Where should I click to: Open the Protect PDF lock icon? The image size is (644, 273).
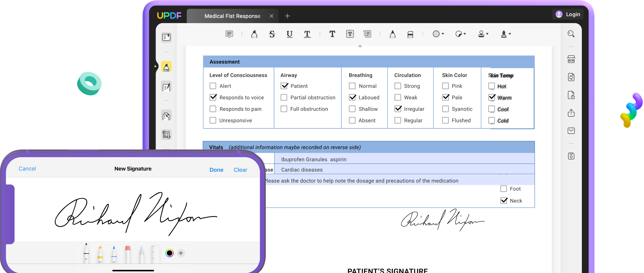571,95
